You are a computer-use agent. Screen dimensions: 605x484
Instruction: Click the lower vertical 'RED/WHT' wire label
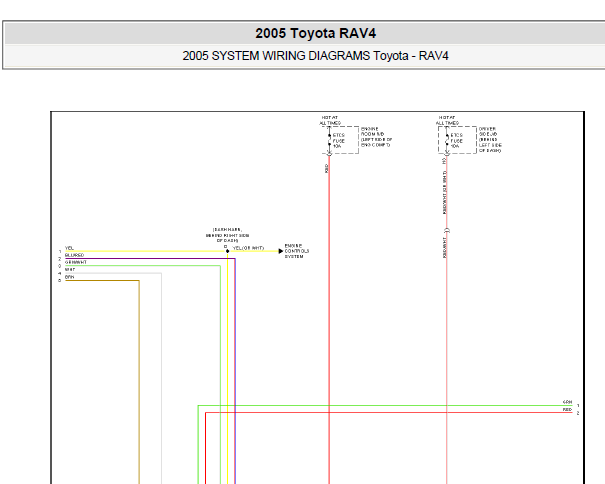tap(444, 248)
